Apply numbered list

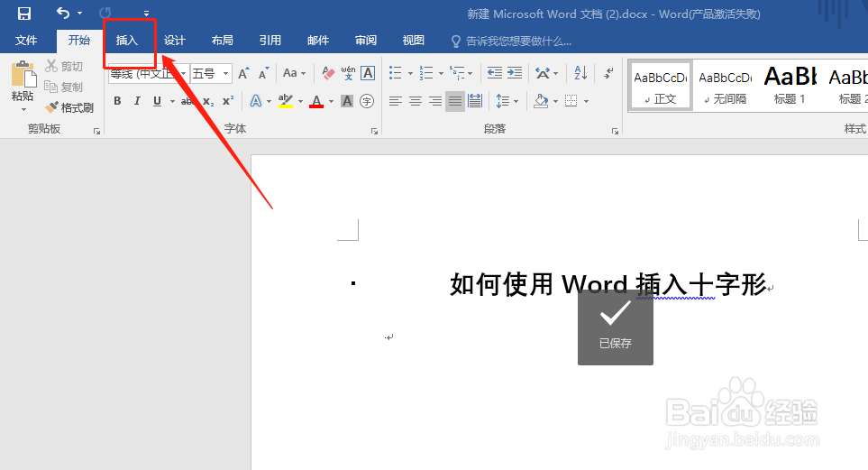(426, 72)
